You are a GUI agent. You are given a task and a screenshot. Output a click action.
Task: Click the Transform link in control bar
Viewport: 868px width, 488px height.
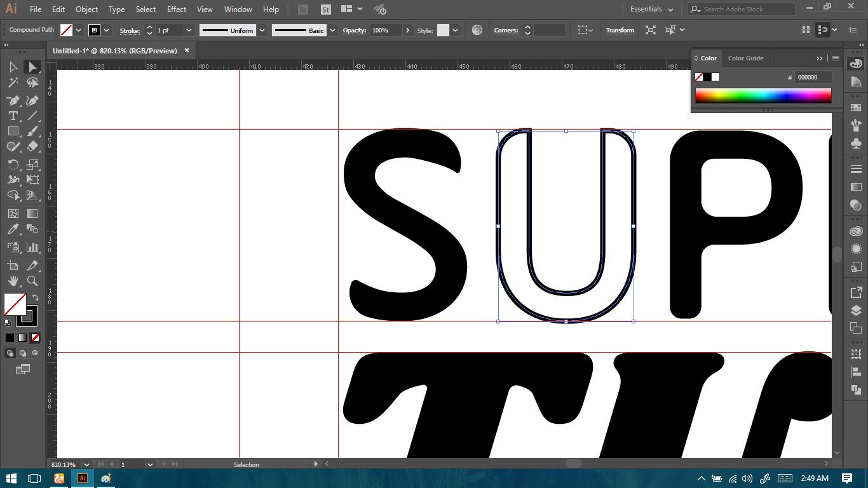coord(620,30)
